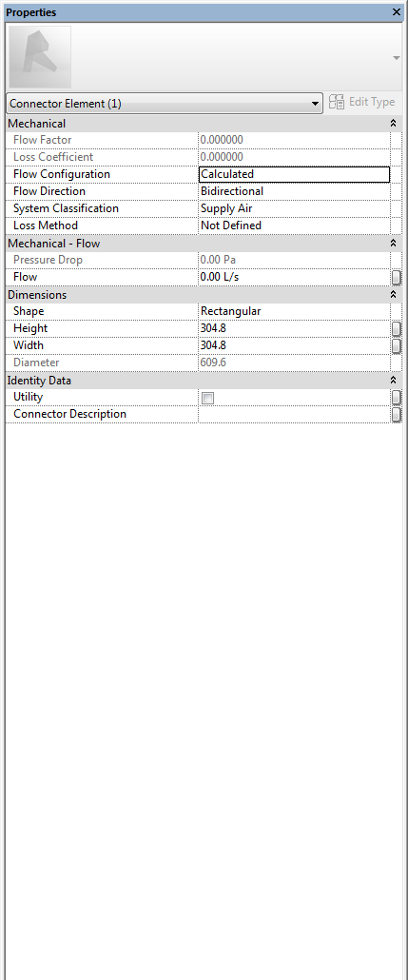Close the Properties palette
Screen dimensions: 408x980
pos(397,11)
